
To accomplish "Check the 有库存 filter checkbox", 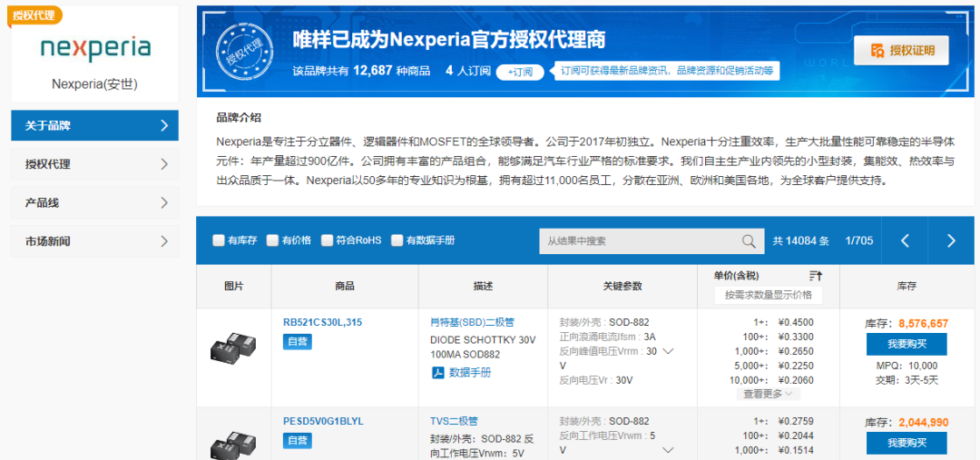I will (x=218, y=240).
